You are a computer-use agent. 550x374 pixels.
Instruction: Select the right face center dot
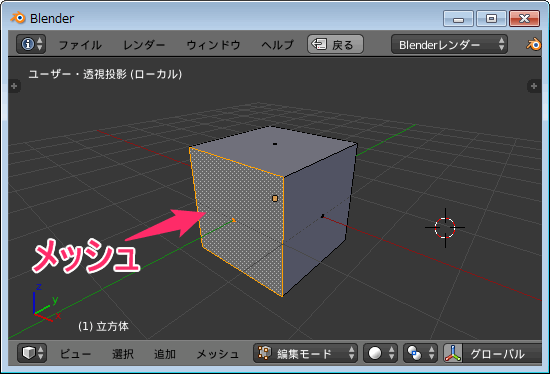[322, 216]
